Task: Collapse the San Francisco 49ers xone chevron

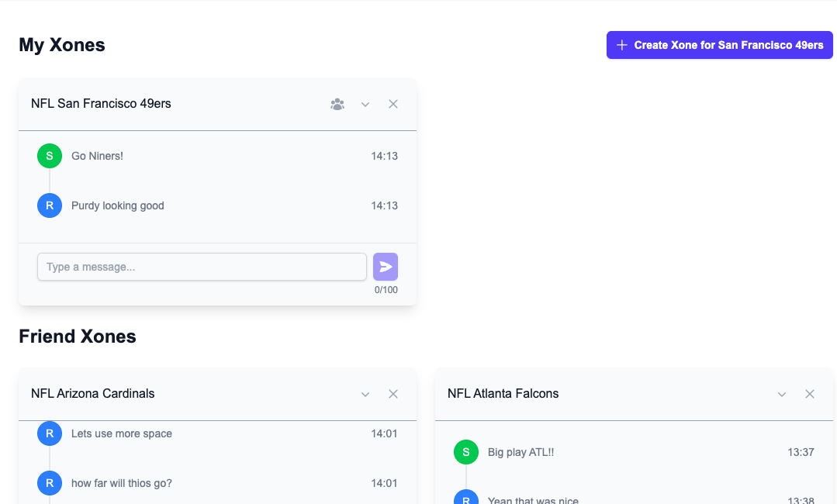Action: [x=365, y=104]
